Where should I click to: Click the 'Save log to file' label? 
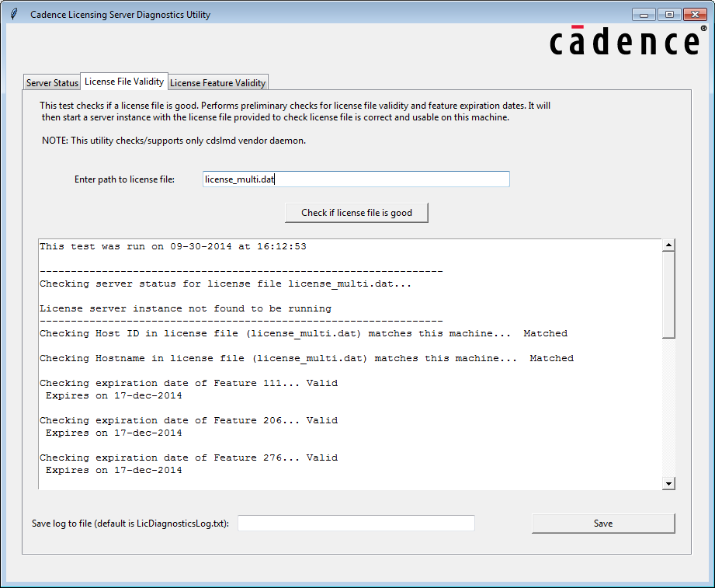coord(130,524)
